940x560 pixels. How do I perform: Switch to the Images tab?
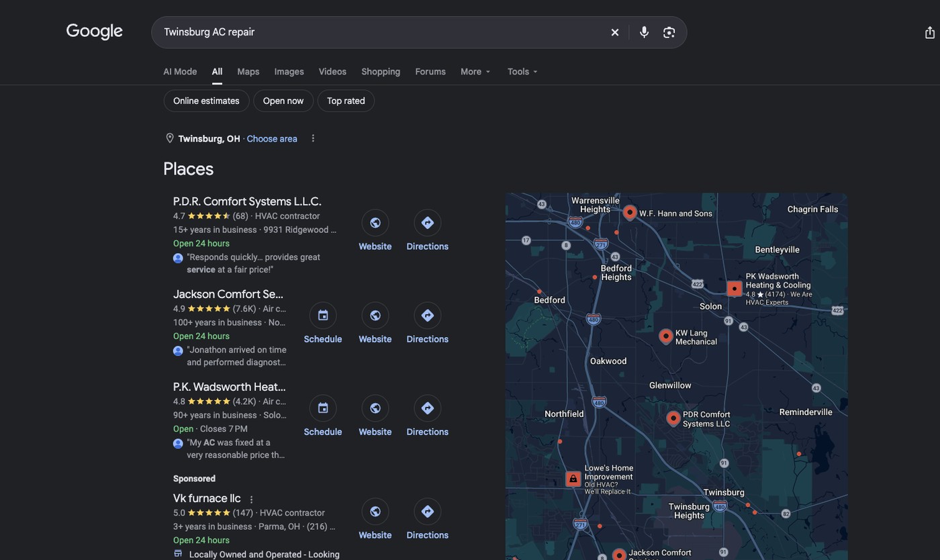[x=289, y=72]
